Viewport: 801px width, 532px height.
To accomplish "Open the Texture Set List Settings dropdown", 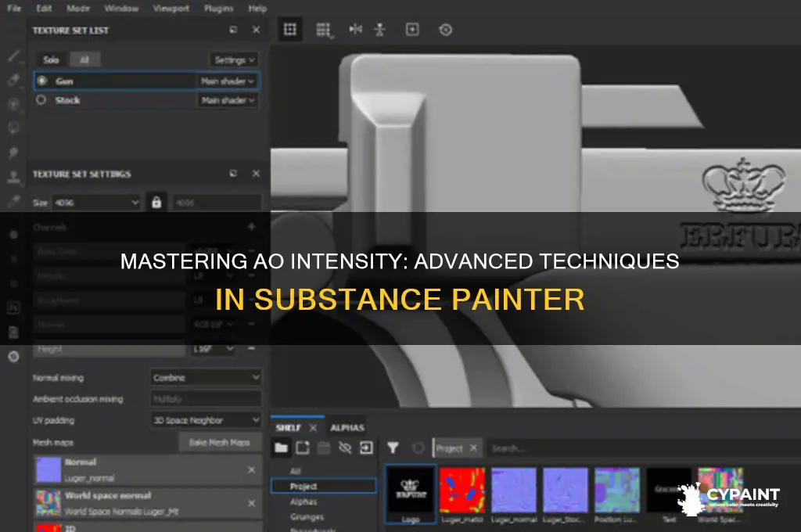I will coord(234,59).
